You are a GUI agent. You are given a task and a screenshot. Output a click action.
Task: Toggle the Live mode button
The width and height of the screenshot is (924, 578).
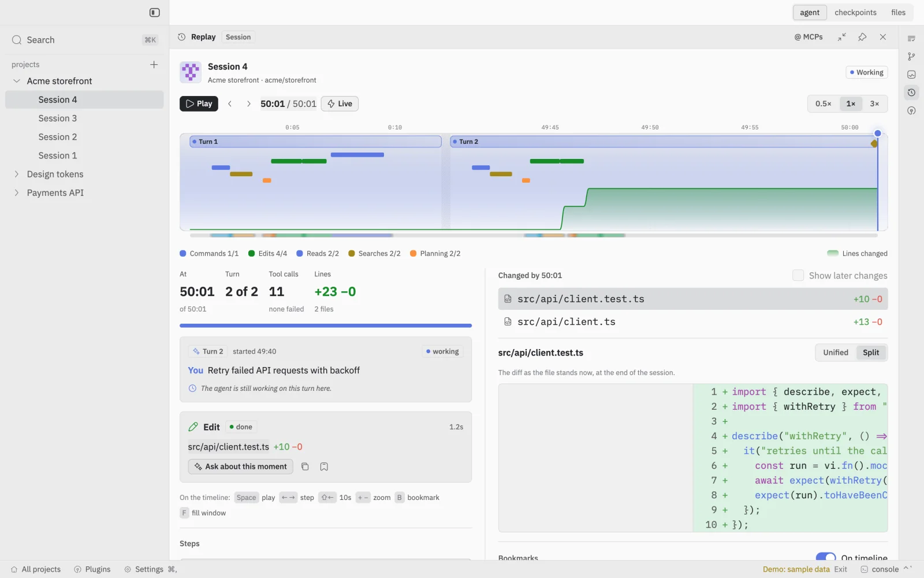(340, 103)
